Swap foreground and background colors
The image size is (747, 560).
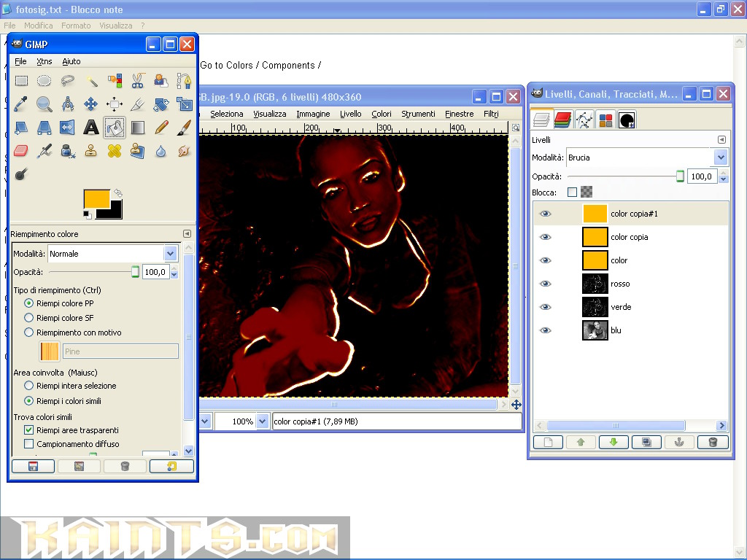pos(118,192)
